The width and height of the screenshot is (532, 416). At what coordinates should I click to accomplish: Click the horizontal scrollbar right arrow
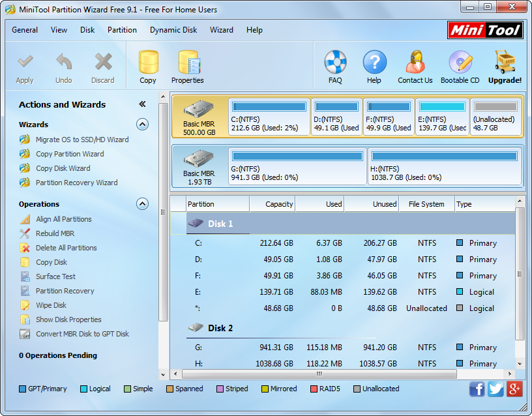[x=510, y=374]
